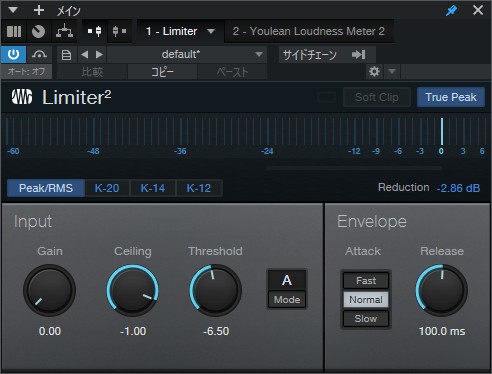Viewport: 492px width, 374px height.
Task: Select Normal attack
Action: [x=366, y=299]
